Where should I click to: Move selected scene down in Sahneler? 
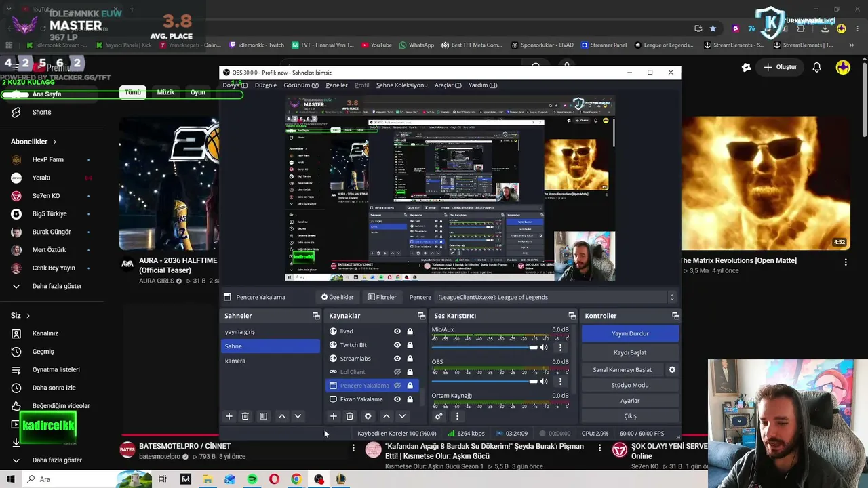coord(298,416)
